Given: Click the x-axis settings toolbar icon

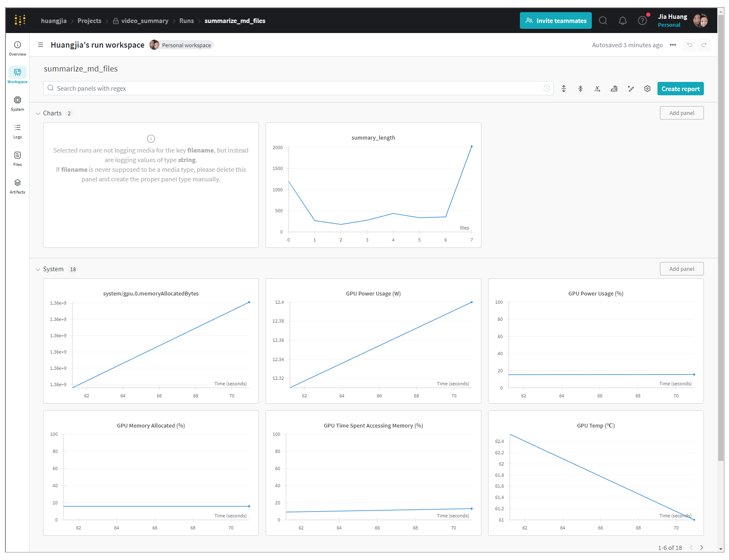Looking at the screenshot, I should click(597, 89).
